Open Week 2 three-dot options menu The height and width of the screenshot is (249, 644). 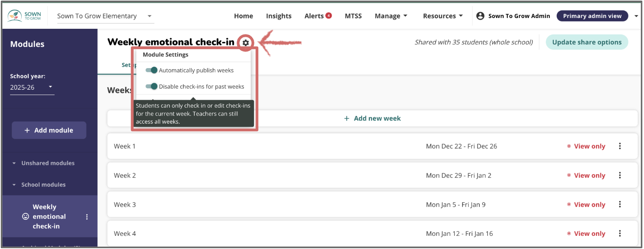tap(620, 175)
